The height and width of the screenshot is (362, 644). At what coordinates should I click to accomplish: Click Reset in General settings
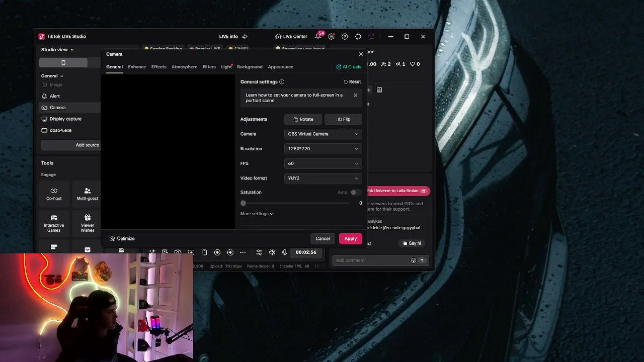(352, 81)
